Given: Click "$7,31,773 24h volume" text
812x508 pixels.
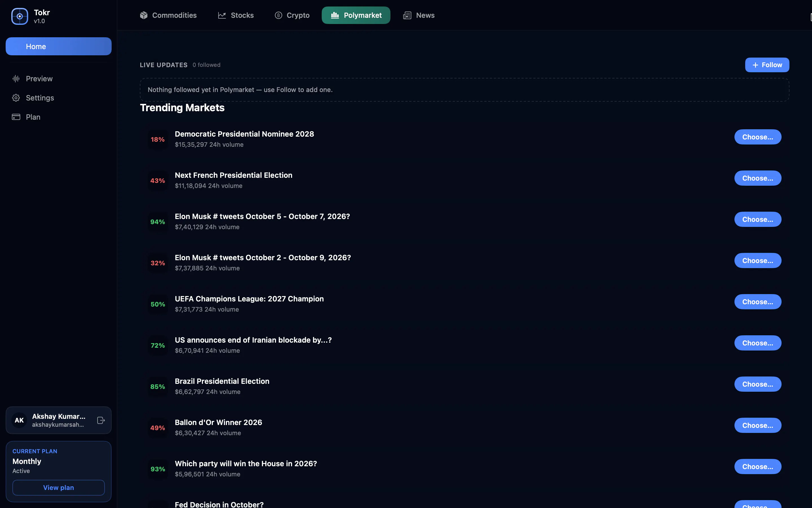Looking at the screenshot, I should point(207,309).
